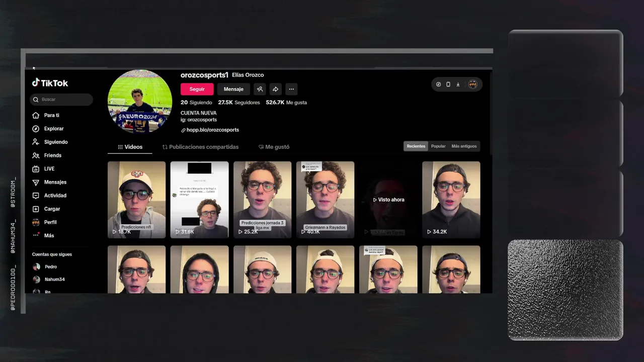This screenshot has height=362, width=644.
Task: Open the 20 Siguiendo following list
Action: point(196,103)
